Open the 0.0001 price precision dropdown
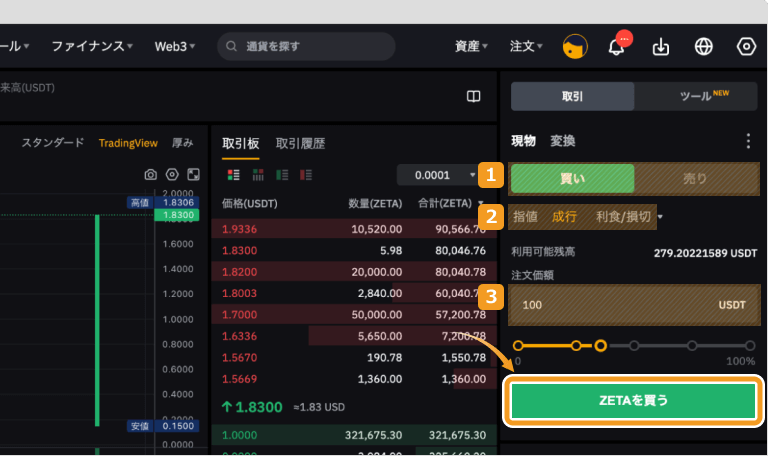This screenshot has width=768, height=456. [439, 175]
